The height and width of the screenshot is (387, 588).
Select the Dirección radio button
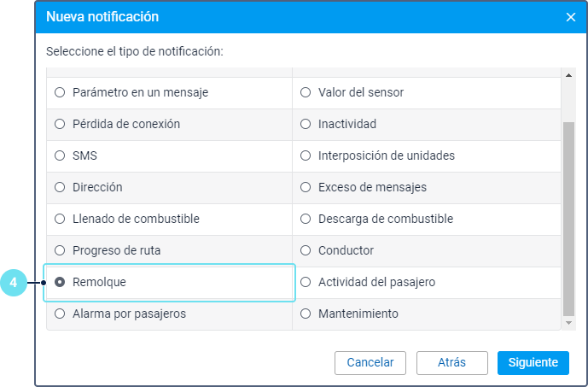(60, 187)
